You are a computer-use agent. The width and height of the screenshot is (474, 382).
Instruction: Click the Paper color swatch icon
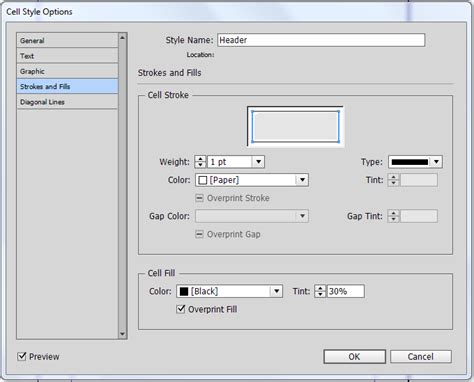(202, 180)
